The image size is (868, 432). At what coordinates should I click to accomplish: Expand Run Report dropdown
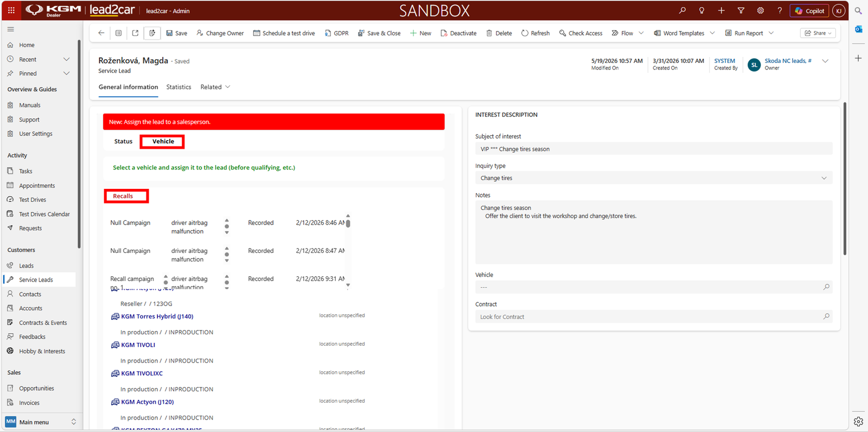coord(771,33)
